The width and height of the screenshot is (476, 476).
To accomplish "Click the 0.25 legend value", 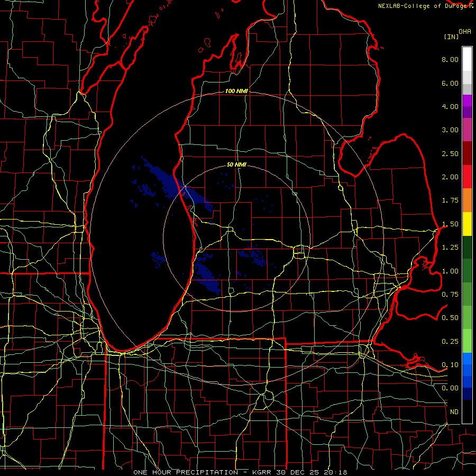I will 450,342.
